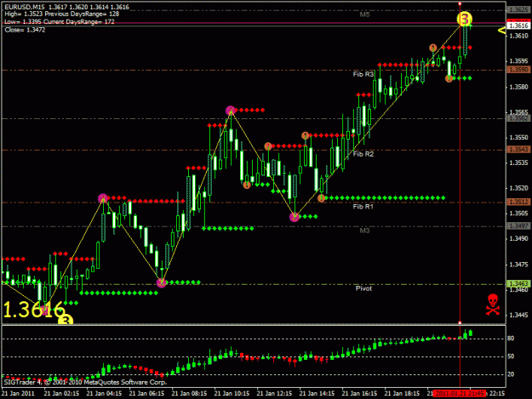
Task: Click the 21 Jan 18:15 time axis label
Action: point(402,393)
